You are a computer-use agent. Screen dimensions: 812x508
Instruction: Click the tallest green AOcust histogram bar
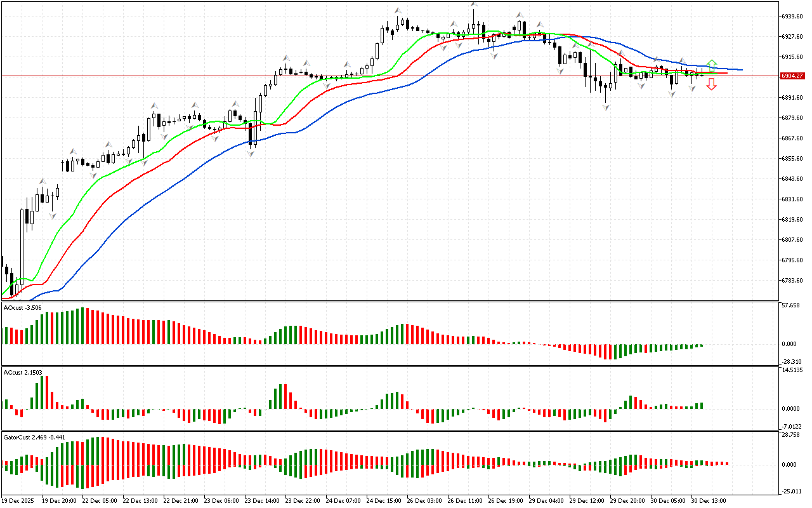(82, 326)
